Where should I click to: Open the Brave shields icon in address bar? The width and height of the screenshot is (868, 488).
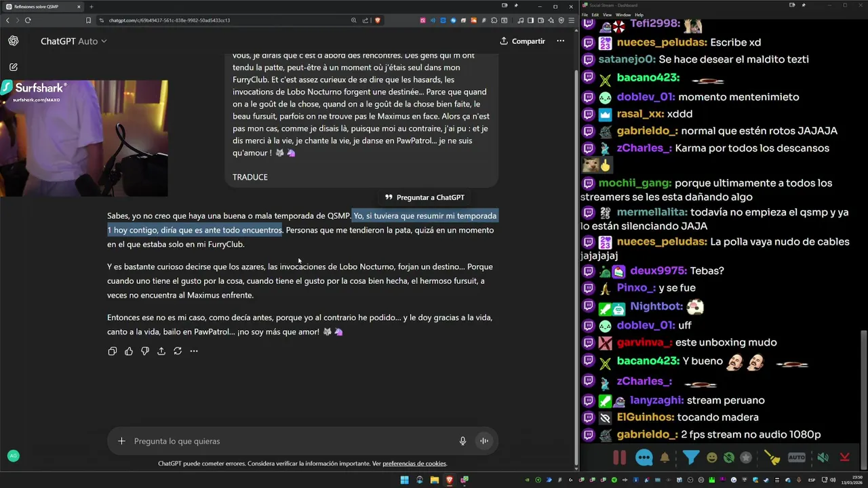pos(378,20)
